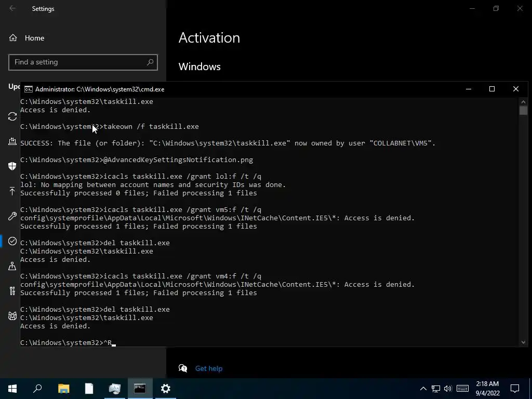Screen dimensions: 532x399
Task: Click the icacls '/grant lol:f' command line
Action: (141, 177)
